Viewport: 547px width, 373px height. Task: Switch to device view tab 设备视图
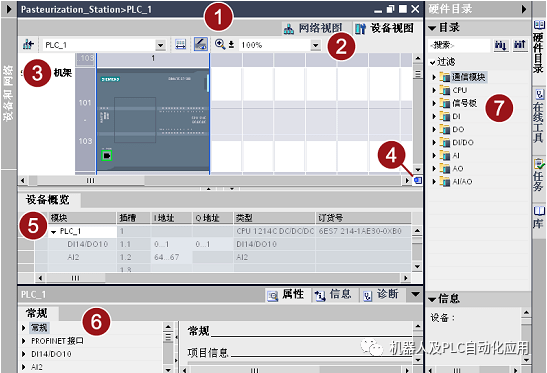coord(385,29)
